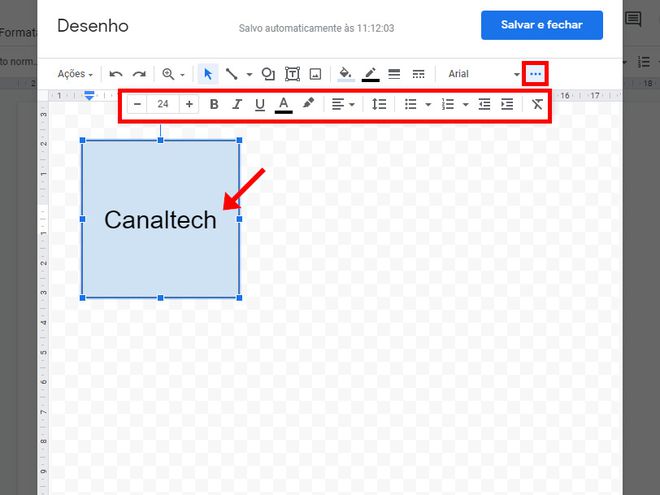Image resolution: width=660 pixels, height=495 pixels.
Task: Click the autosave status text
Action: click(x=317, y=28)
